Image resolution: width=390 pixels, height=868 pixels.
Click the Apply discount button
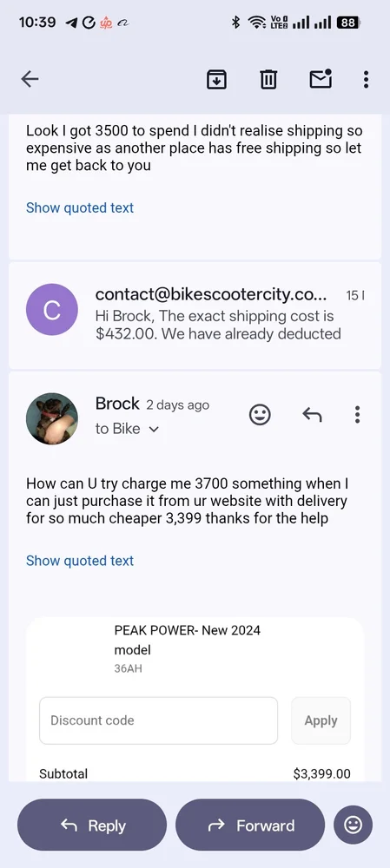pos(321,720)
